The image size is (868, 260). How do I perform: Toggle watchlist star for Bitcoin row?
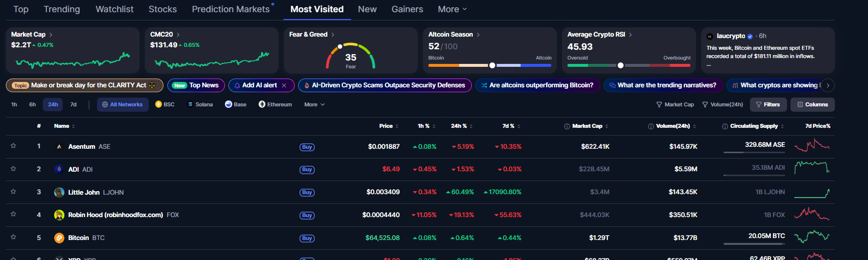(x=13, y=237)
